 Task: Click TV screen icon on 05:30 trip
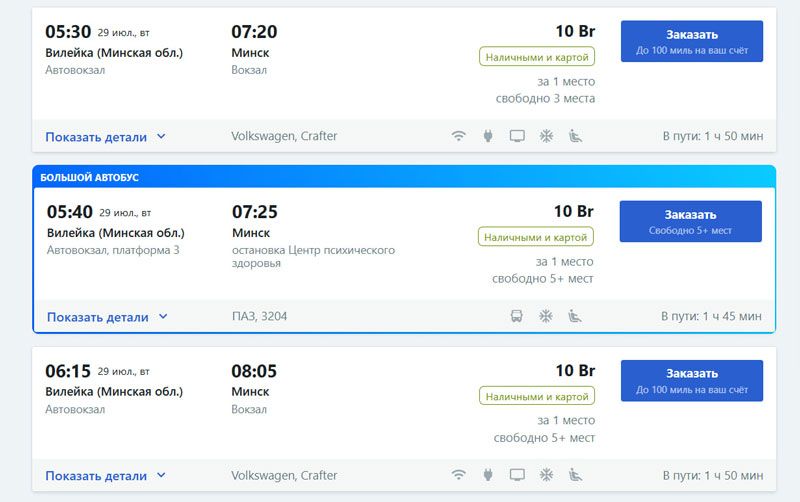[517, 136]
